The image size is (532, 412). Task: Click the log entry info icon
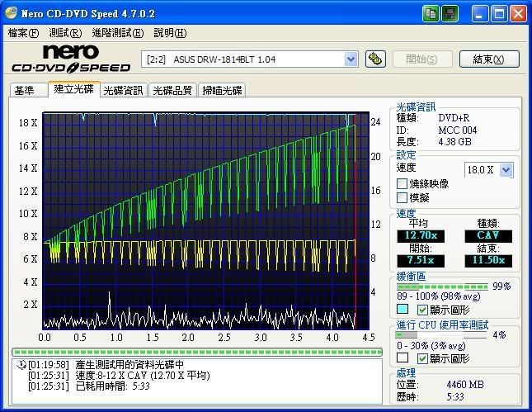point(21,365)
